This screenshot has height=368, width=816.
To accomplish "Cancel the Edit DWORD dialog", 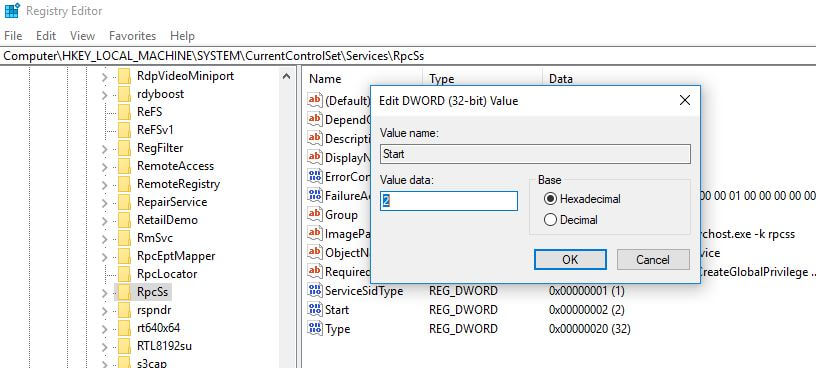I will pyautogui.click(x=653, y=260).
